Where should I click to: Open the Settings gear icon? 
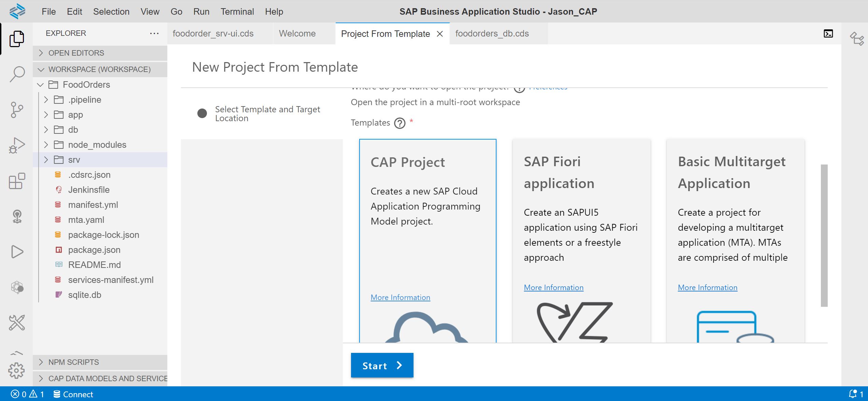[17, 371]
